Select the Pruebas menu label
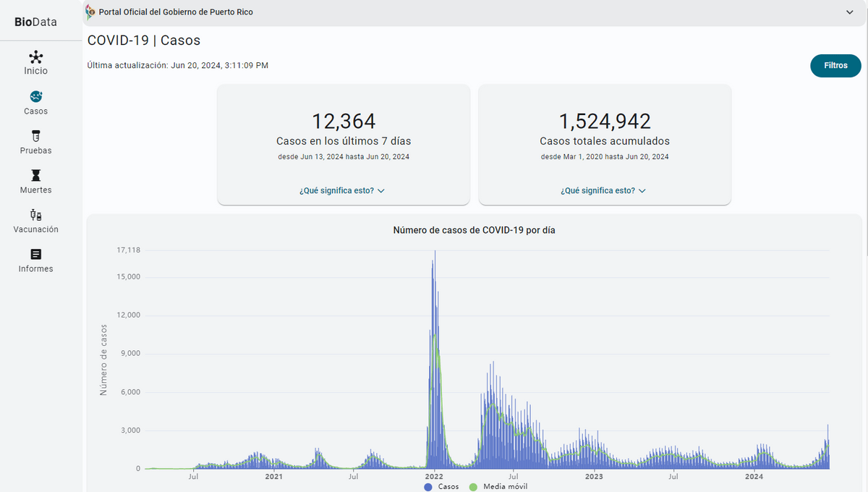The width and height of the screenshot is (868, 492). coord(36,151)
